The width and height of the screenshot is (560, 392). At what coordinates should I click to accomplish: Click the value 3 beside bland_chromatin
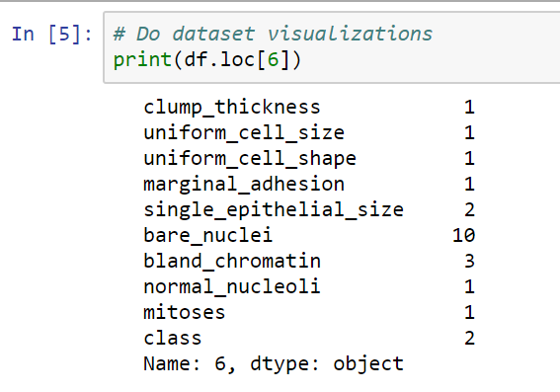(470, 261)
